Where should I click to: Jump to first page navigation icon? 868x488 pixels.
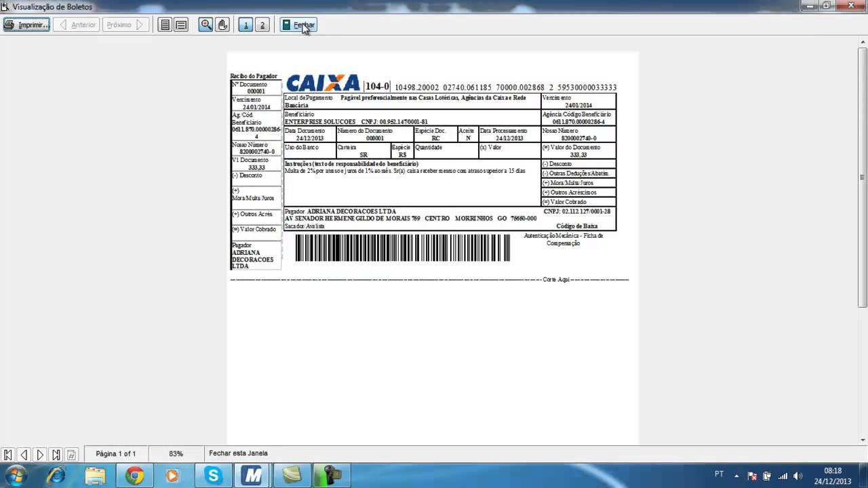7,455
